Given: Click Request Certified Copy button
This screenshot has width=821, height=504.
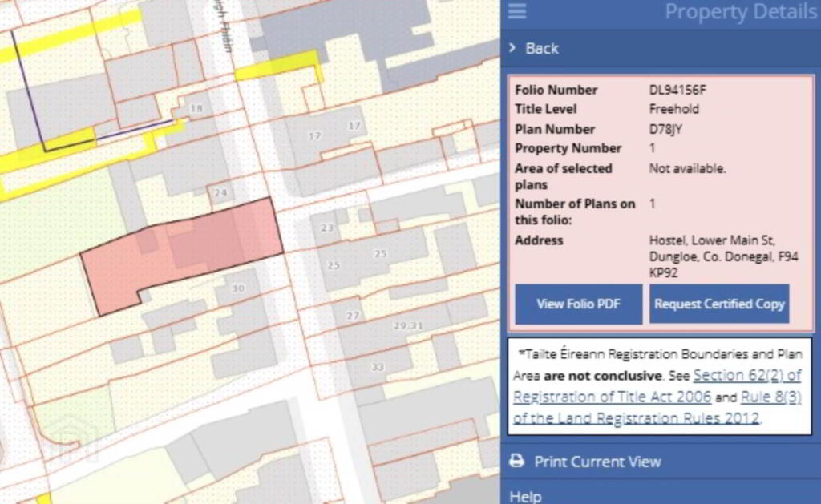Looking at the screenshot, I should tap(719, 304).
